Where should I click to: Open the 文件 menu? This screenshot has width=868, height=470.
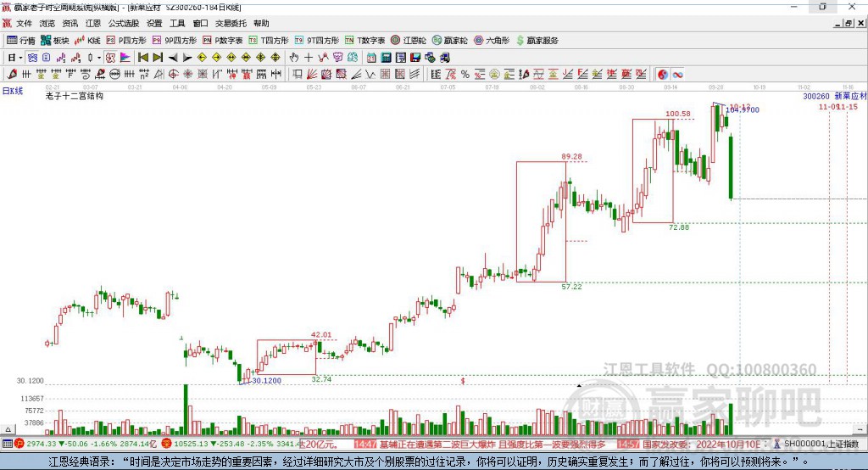point(25,23)
